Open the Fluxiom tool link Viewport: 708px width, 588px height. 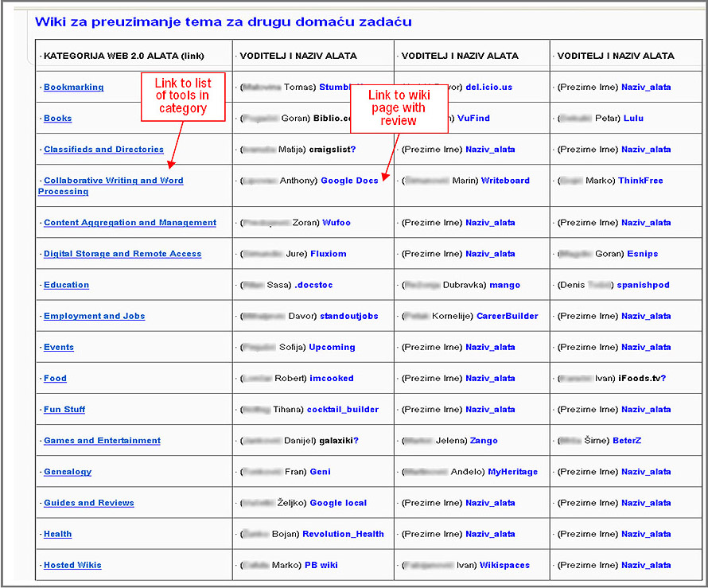pos(329,254)
